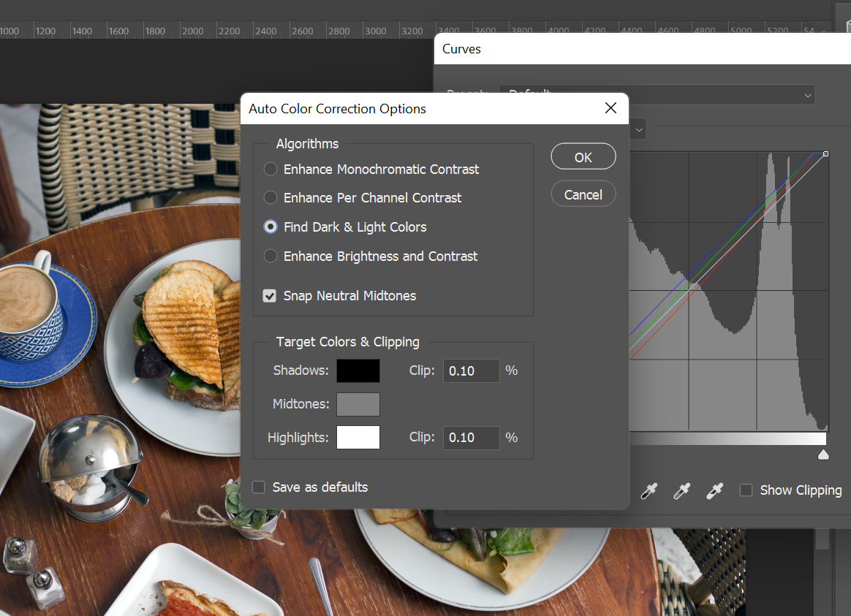
Task: Select Enhance Monochromatic Contrast algorithm
Action: (x=271, y=170)
